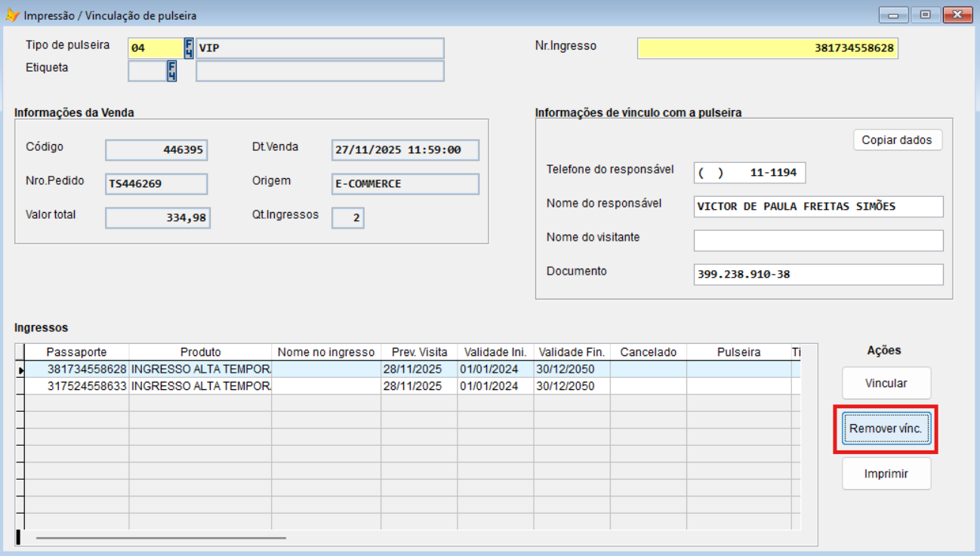Click the F4 lookup icon beside Etiqueta
The width and height of the screenshot is (980, 556).
pyautogui.click(x=171, y=71)
